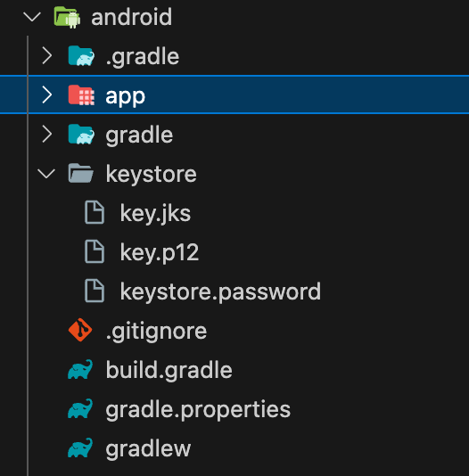Select the .gradle folder name
The width and height of the screenshot is (469, 476).
143,57
